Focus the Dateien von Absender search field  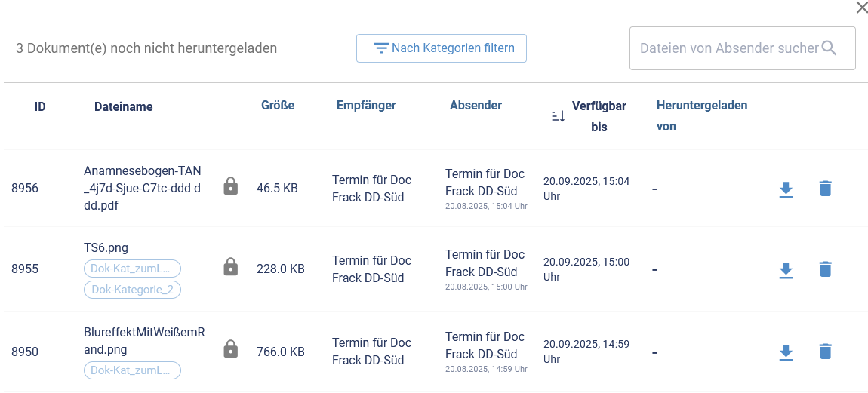728,48
